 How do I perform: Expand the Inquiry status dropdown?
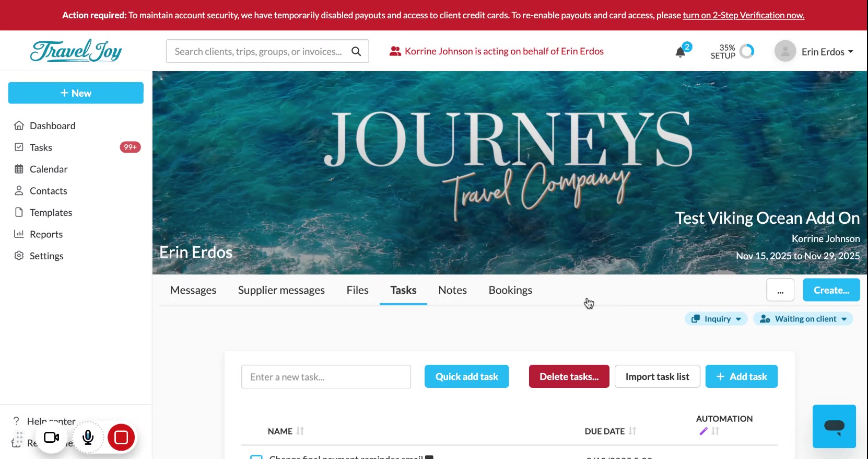tap(716, 319)
